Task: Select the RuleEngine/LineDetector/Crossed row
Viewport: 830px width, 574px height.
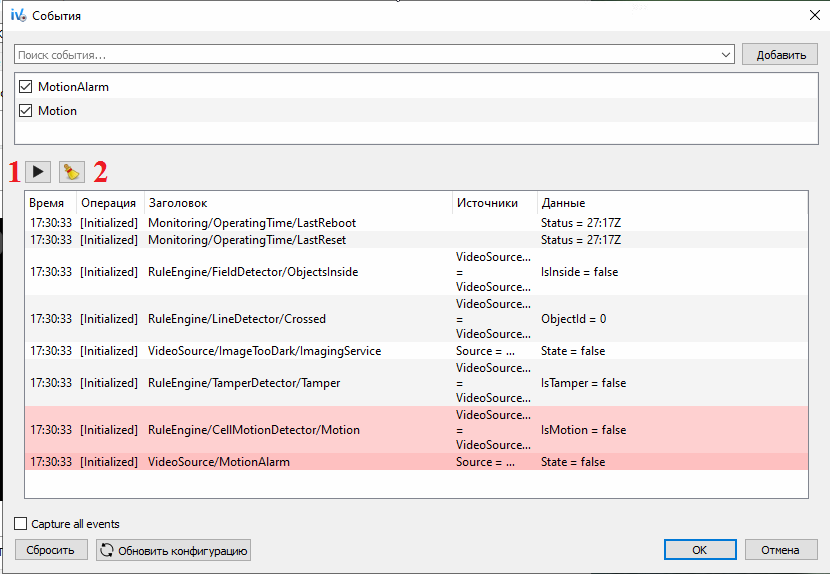Action: click(417, 319)
